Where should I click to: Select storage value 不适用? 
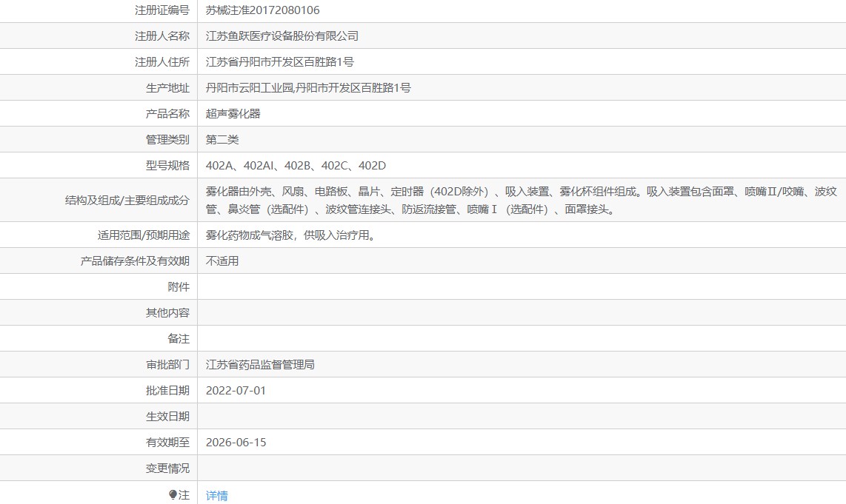[222, 261]
